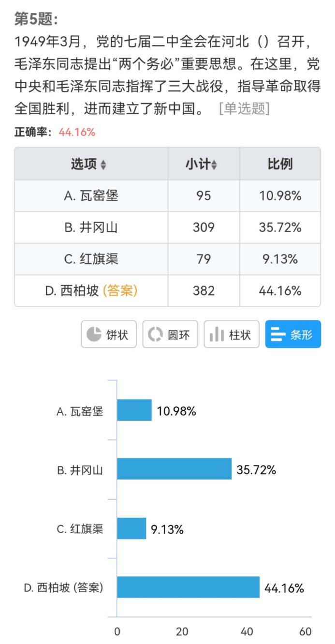Screen dimensions: 335x644
Task: Switch to 圆环 donut chart view
Action: point(170,334)
